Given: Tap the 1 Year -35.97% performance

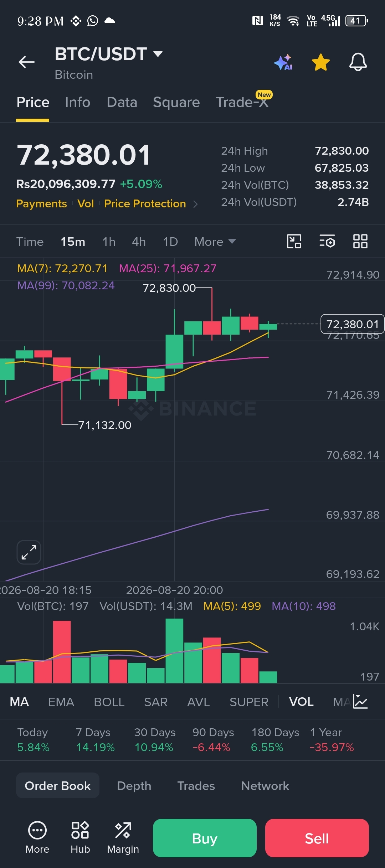Looking at the screenshot, I should 332,739.
